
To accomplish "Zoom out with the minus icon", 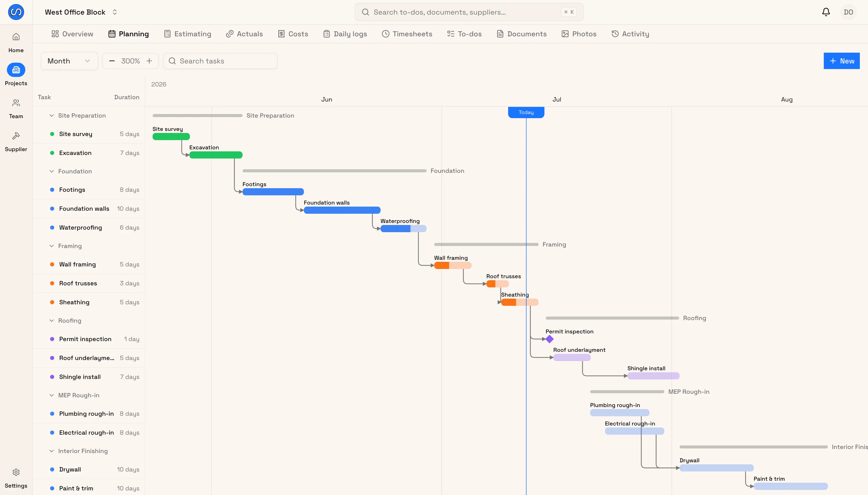I will (112, 61).
